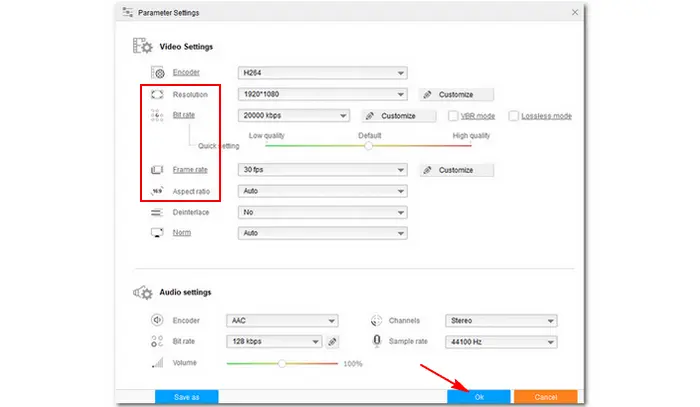Click Customize button next to Resolution
The height and width of the screenshot is (407, 700).
click(x=456, y=95)
